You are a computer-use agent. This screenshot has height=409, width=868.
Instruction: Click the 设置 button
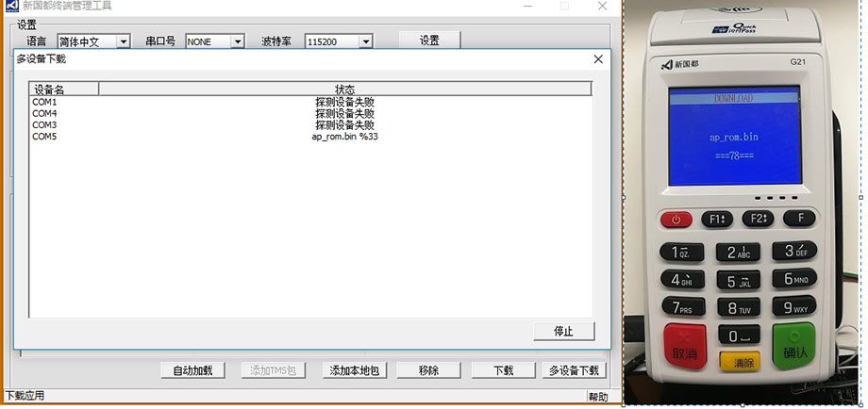[x=429, y=41]
